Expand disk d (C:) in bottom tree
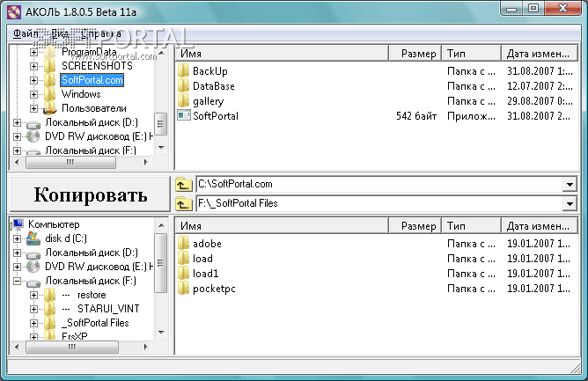588x381 pixels. 17,238
